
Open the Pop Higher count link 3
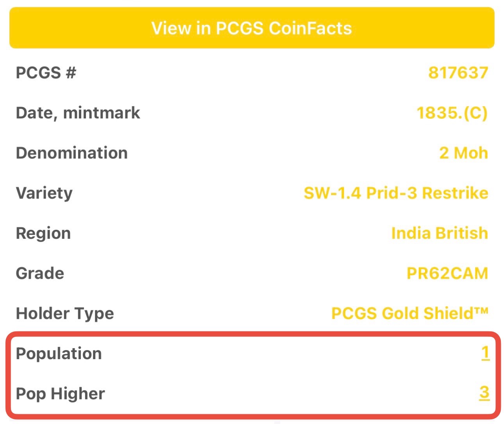pyautogui.click(x=484, y=393)
